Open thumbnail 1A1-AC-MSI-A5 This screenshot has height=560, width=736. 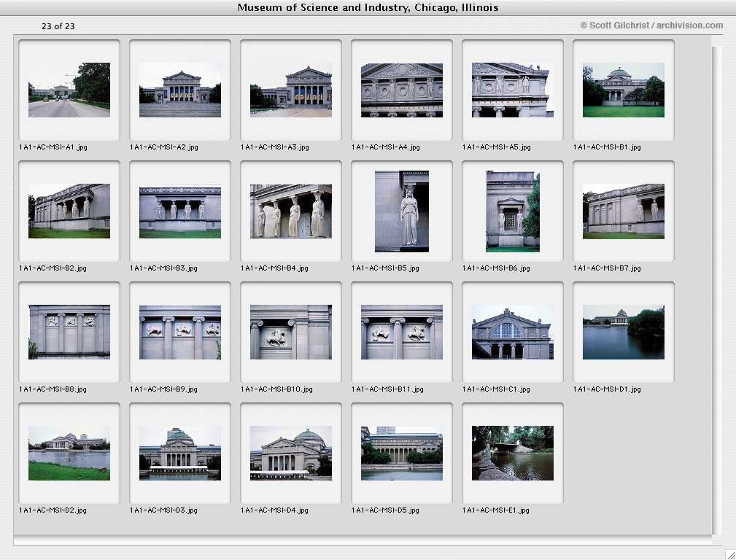pos(512,90)
